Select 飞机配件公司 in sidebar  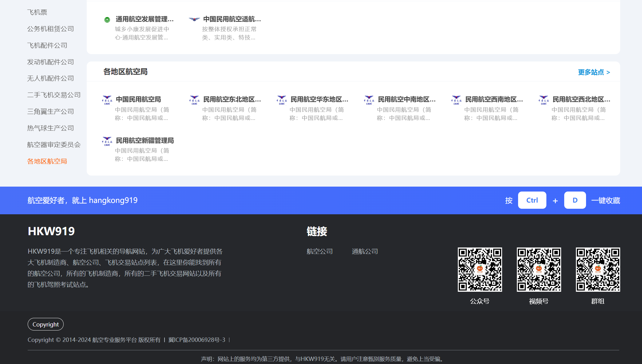[x=47, y=45]
